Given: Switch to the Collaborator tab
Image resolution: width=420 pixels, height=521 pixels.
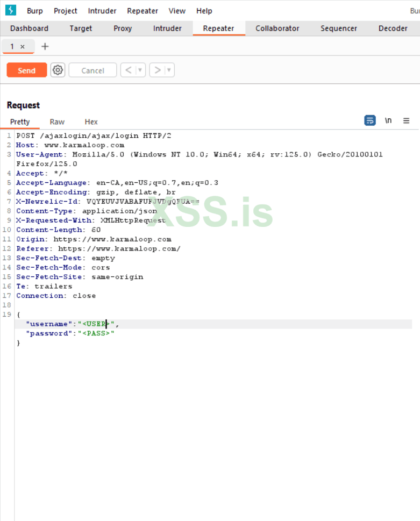Looking at the screenshot, I should tap(277, 28).
